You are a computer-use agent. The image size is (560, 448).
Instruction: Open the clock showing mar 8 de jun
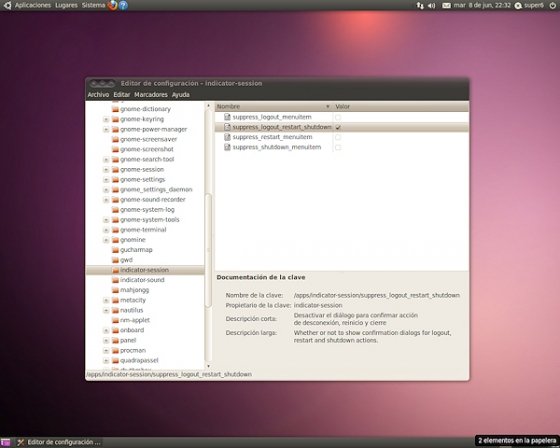(482, 5)
